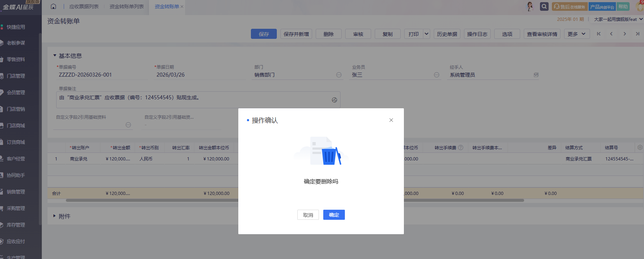Viewport: 644px width, 259px height.
Task: Click the icon inside the 单据备注 box
Action: pyautogui.click(x=334, y=100)
